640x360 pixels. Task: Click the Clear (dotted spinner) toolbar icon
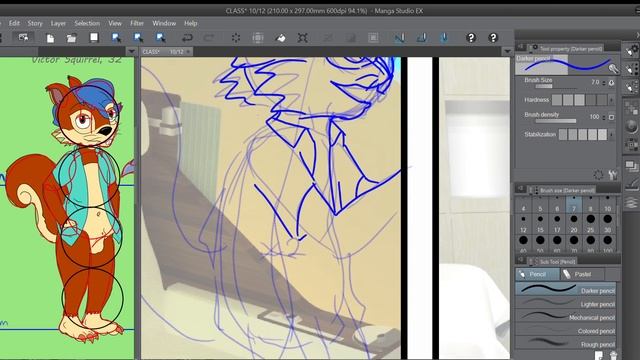236,38
